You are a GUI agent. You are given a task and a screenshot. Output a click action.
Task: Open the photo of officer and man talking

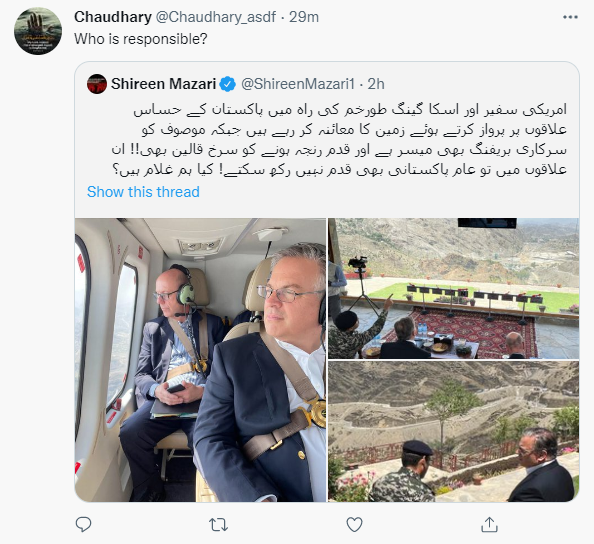coord(453,431)
